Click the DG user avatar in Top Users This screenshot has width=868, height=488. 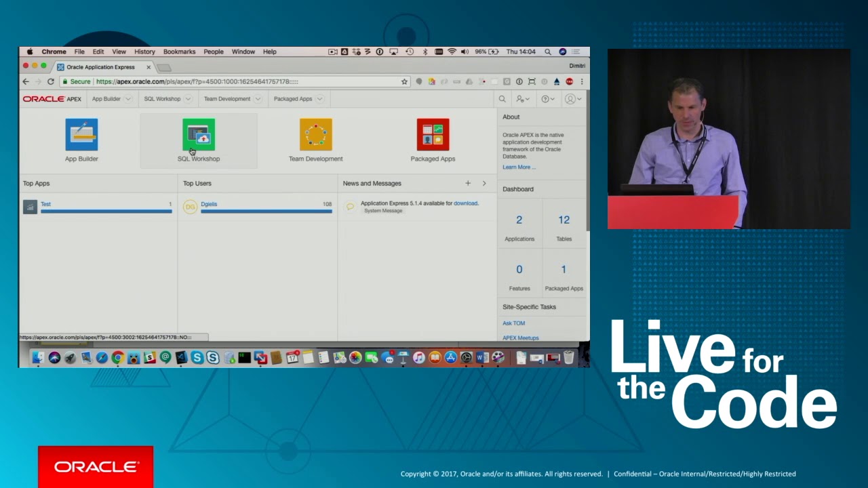click(x=190, y=207)
